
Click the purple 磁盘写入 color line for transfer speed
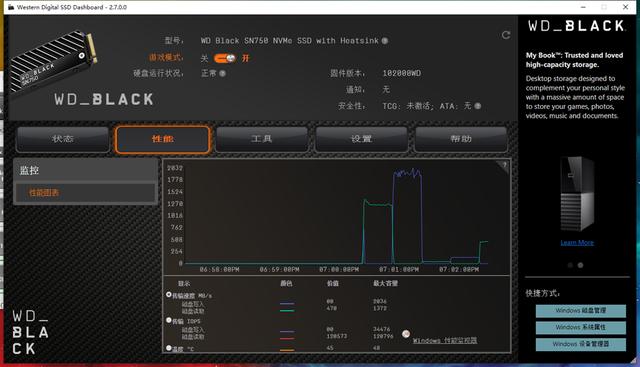point(287,303)
